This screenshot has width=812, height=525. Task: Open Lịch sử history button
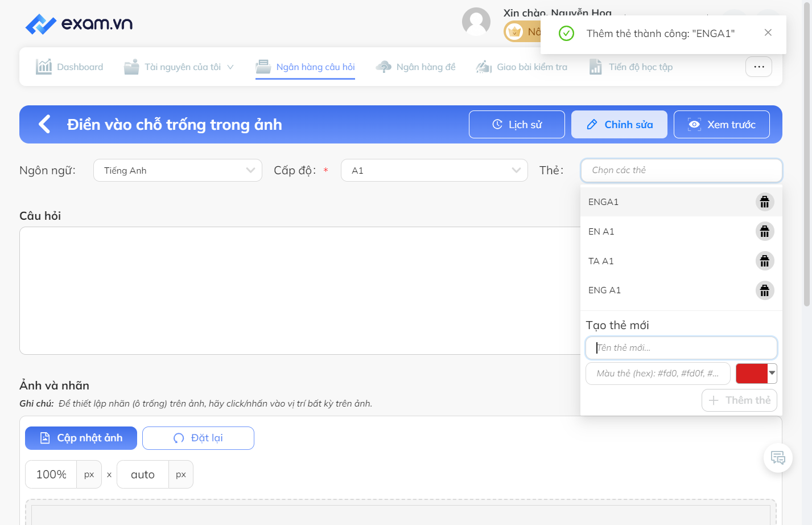coord(517,124)
